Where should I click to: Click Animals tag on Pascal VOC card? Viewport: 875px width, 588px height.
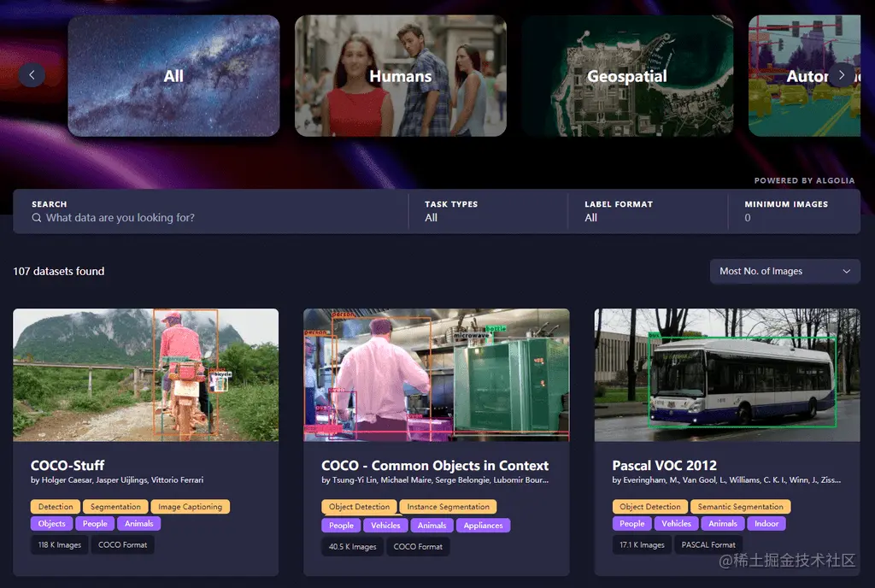click(723, 523)
